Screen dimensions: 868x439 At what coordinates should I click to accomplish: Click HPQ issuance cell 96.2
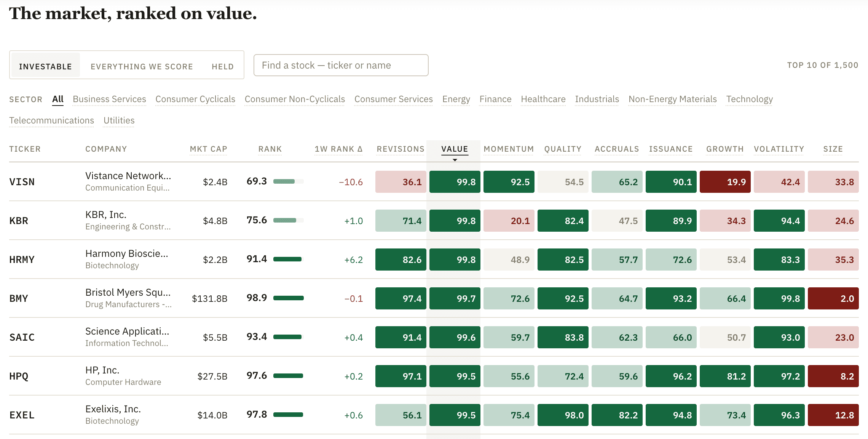tap(671, 376)
